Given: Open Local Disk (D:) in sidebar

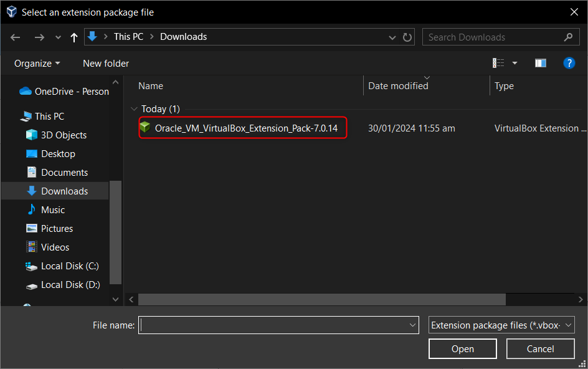Looking at the screenshot, I should pyautogui.click(x=70, y=285).
